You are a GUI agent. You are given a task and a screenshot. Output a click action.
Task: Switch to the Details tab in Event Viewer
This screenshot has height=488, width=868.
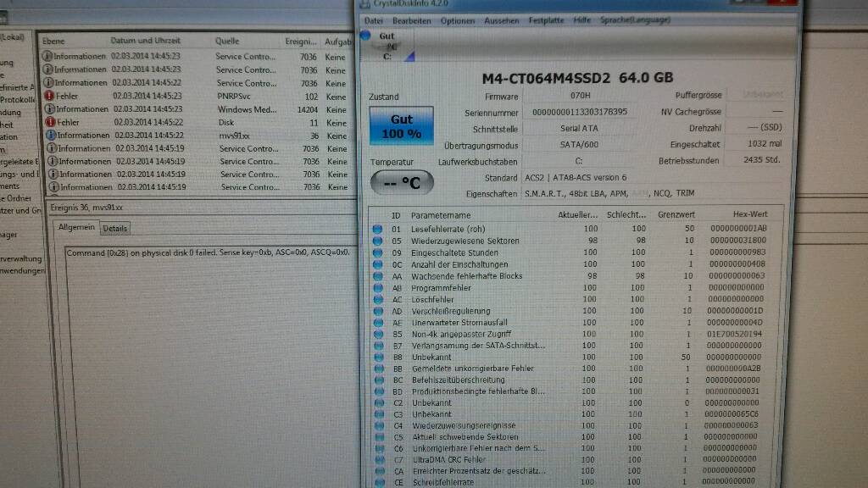pos(114,229)
